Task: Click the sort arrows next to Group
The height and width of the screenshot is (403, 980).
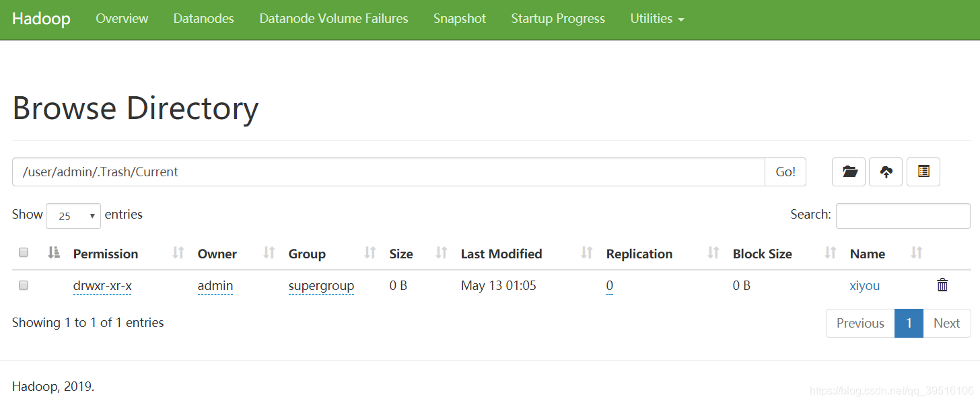Action: (370, 253)
